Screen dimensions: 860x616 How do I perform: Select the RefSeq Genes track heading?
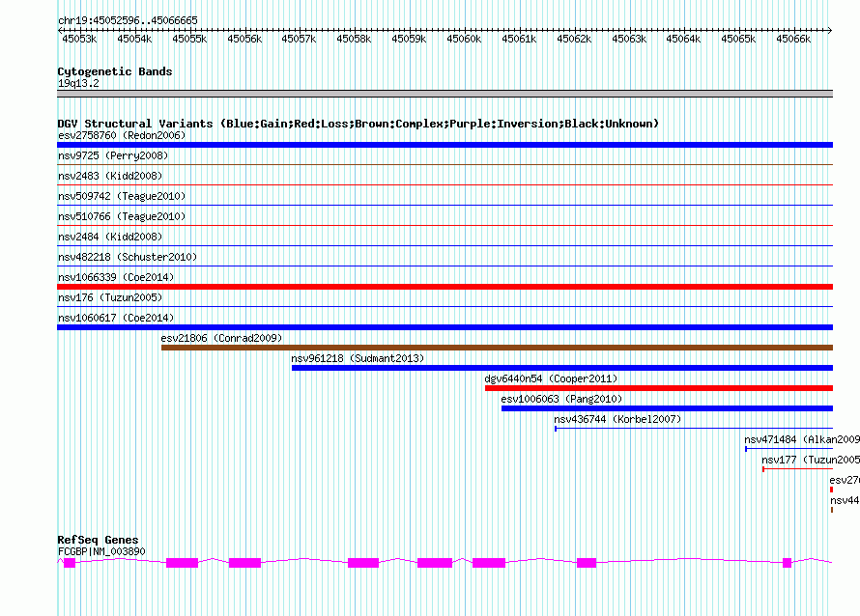[98, 540]
